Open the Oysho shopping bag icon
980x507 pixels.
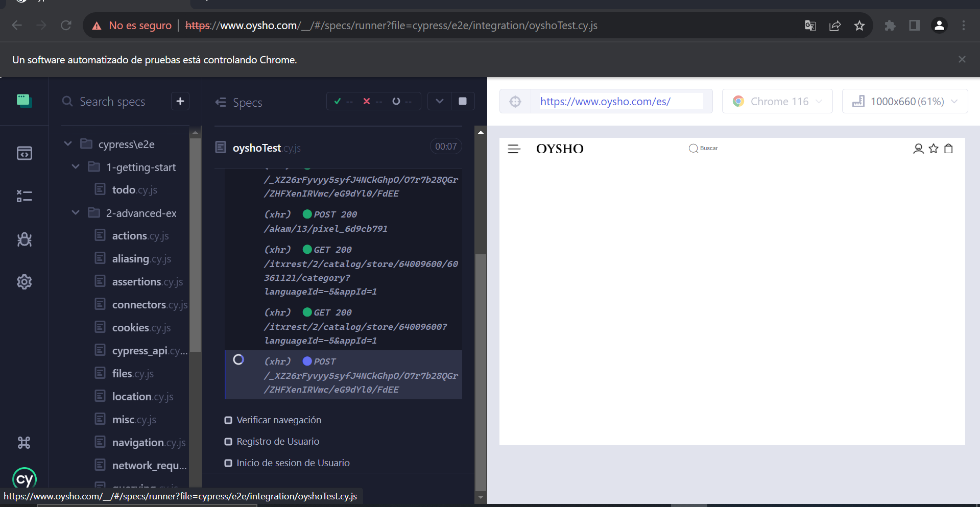point(948,149)
